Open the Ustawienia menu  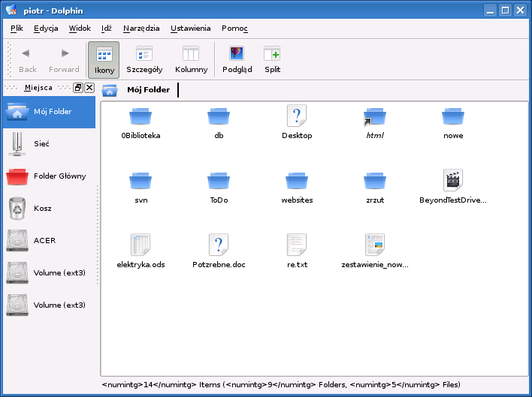tap(190, 28)
